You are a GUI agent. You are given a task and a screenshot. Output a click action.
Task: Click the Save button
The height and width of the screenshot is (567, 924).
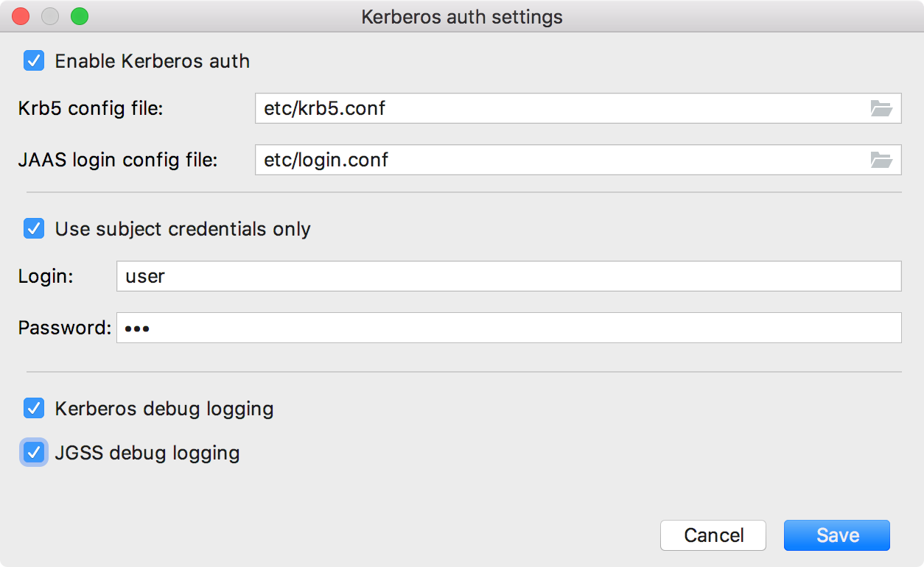(836, 535)
